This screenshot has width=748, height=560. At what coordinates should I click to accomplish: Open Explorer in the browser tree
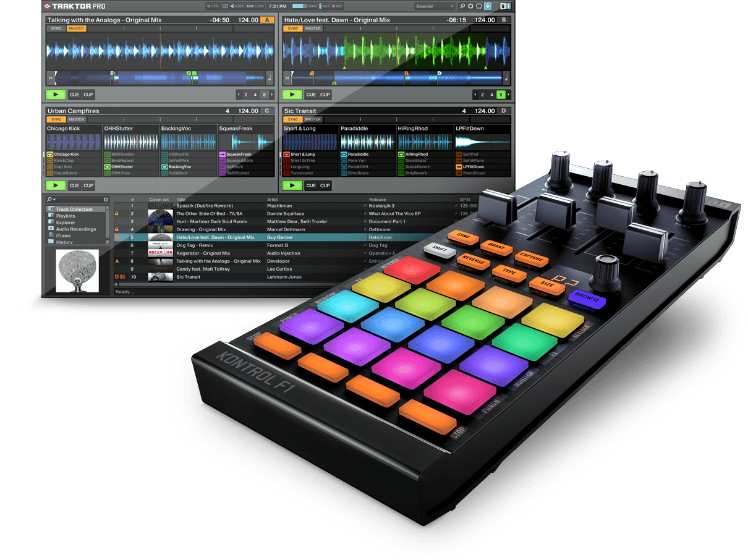coord(66,223)
